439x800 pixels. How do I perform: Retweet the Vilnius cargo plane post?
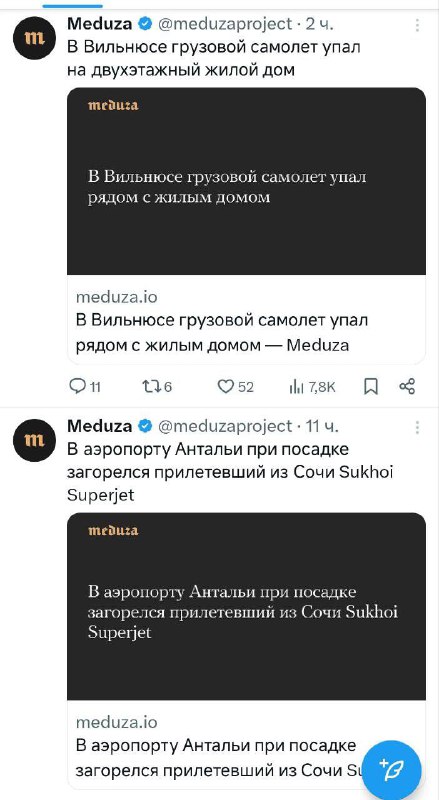pyautogui.click(x=156, y=387)
